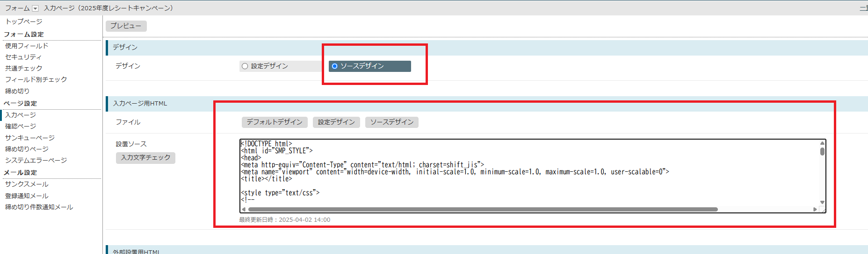Open 使用フィールド settings page
Image resolution: width=868 pixels, height=254 pixels.
[27, 46]
